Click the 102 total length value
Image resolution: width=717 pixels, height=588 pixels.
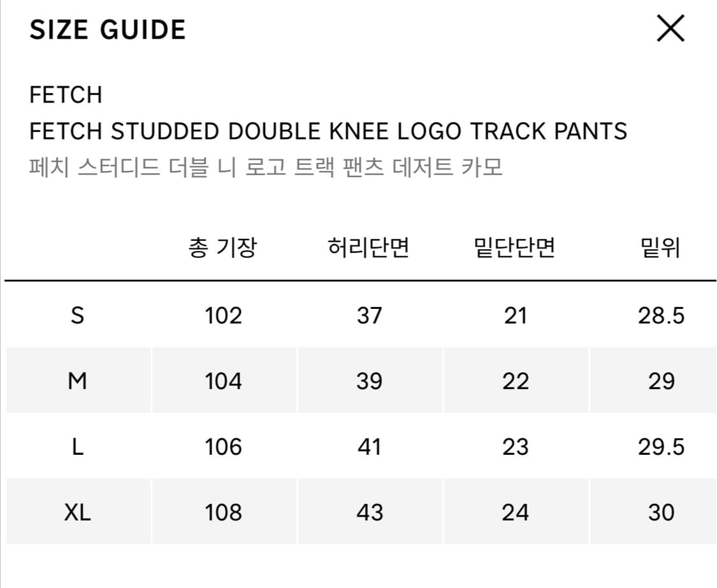click(x=223, y=315)
